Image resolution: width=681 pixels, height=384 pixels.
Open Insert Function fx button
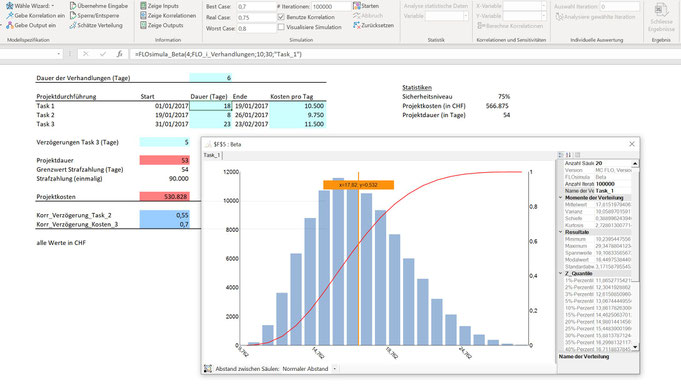coord(119,54)
